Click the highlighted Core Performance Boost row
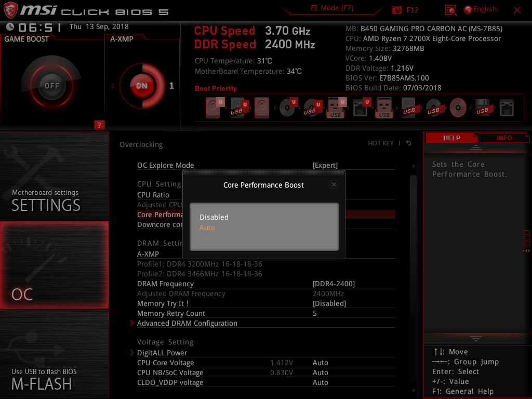 (x=266, y=215)
